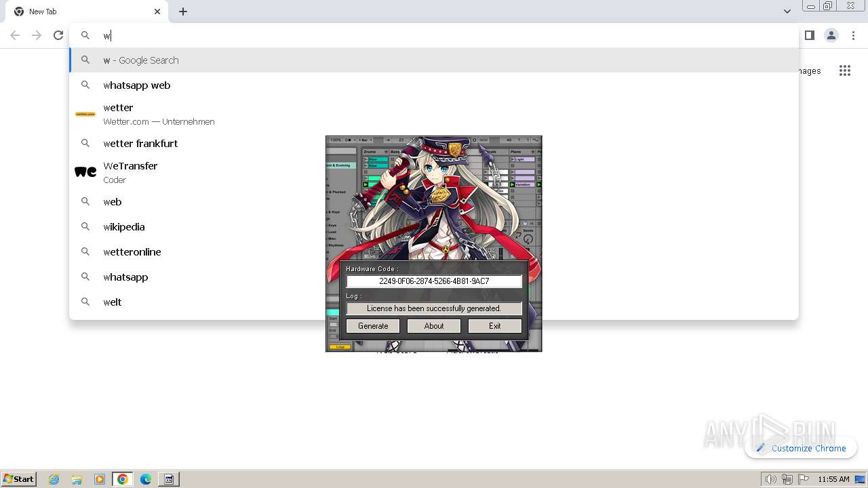Open Microsoft Edge from taskbar
This screenshot has width=868, height=488.
point(146,479)
